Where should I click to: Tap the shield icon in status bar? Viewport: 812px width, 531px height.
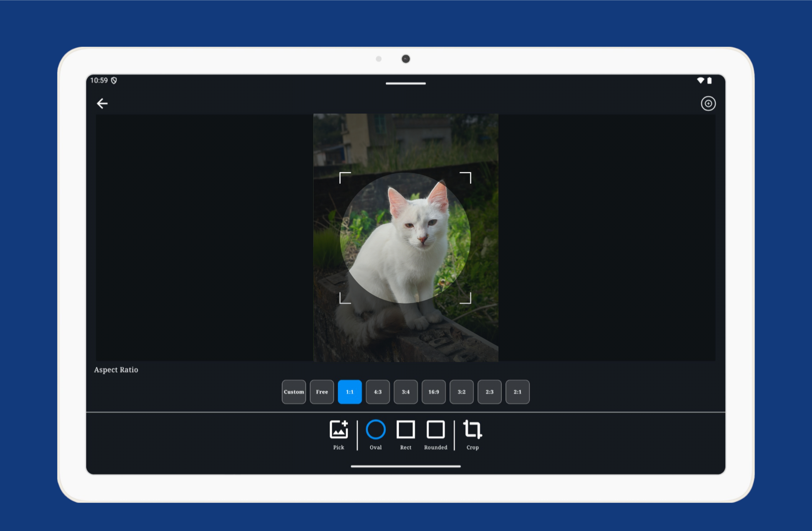click(114, 81)
